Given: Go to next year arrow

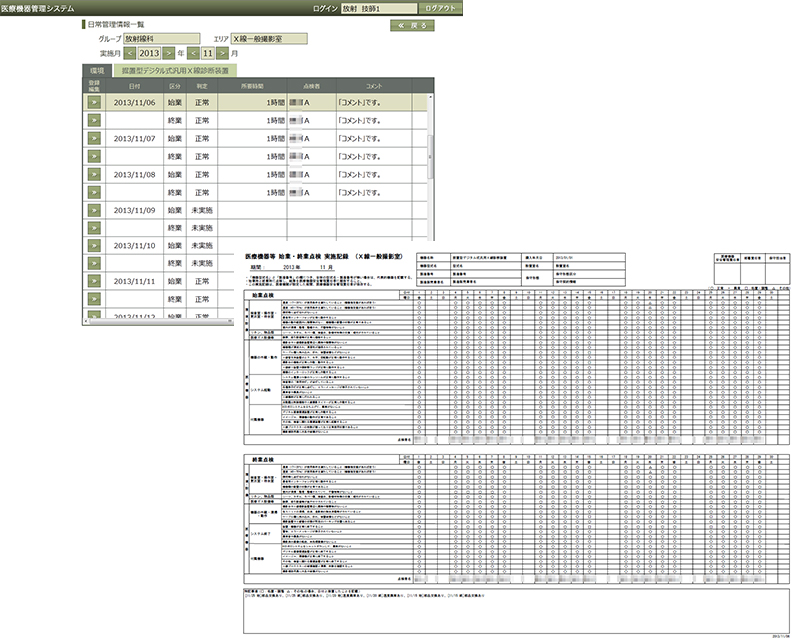Looking at the screenshot, I should (168, 53).
